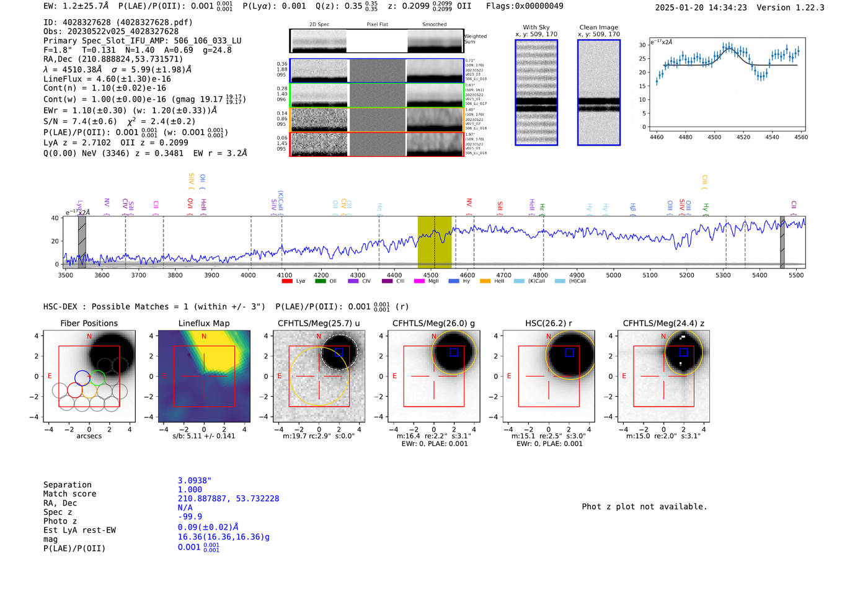Click the Clean Image CCD cutout
868x591 pixels.
[599, 92]
